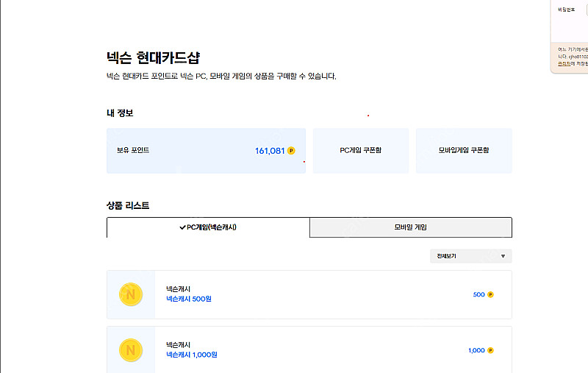
Task: Click the coin icon for 넥슨캐시 500원
Action: (x=131, y=294)
